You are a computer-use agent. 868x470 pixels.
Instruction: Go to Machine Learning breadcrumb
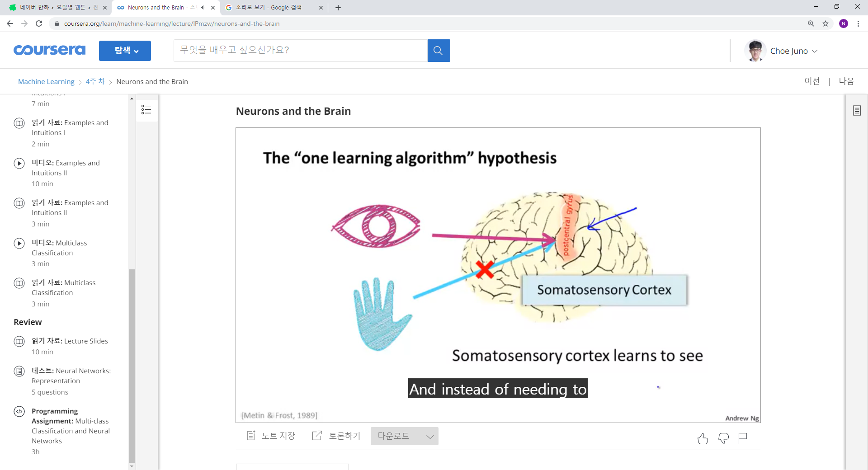[x=46, y=82]
